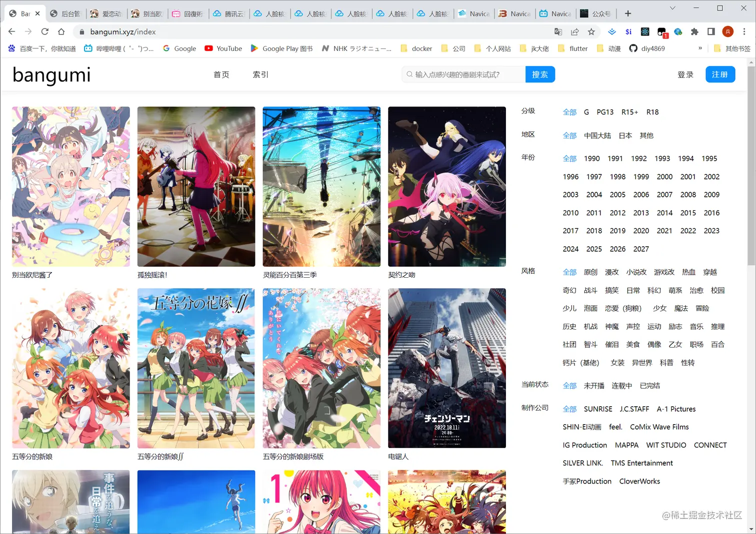Open the 电锯人 poster
This screenshot has height=534, width=756.
(x=446, y=368)
